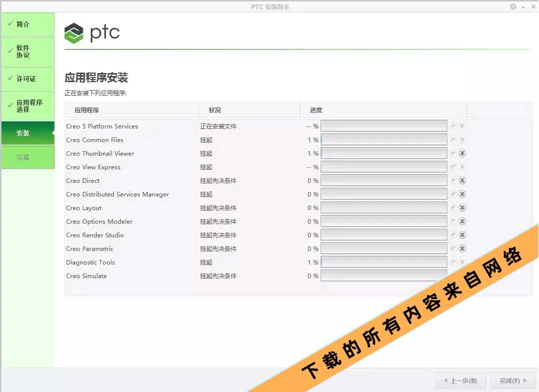This screenshot has width=539, height=392.
Task: Select the Creo View Express row name
Action: (93, 167)
